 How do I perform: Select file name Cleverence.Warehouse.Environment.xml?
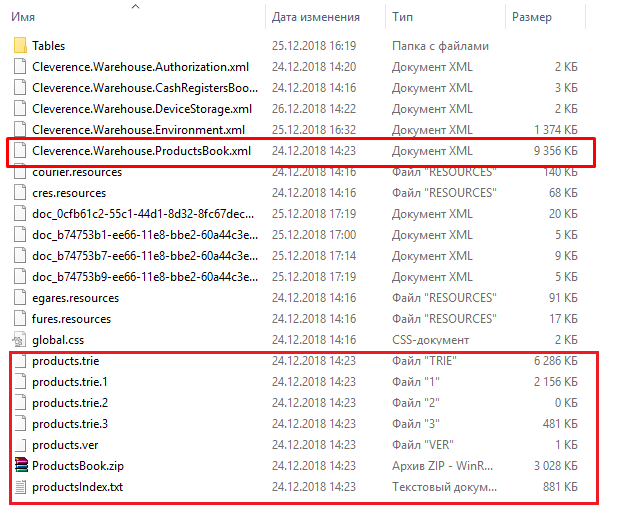click(x=139, y=130)
